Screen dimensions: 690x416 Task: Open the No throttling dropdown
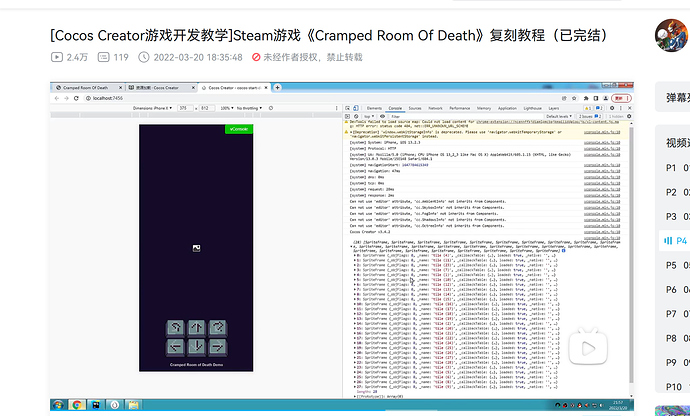tap(249, 108)
